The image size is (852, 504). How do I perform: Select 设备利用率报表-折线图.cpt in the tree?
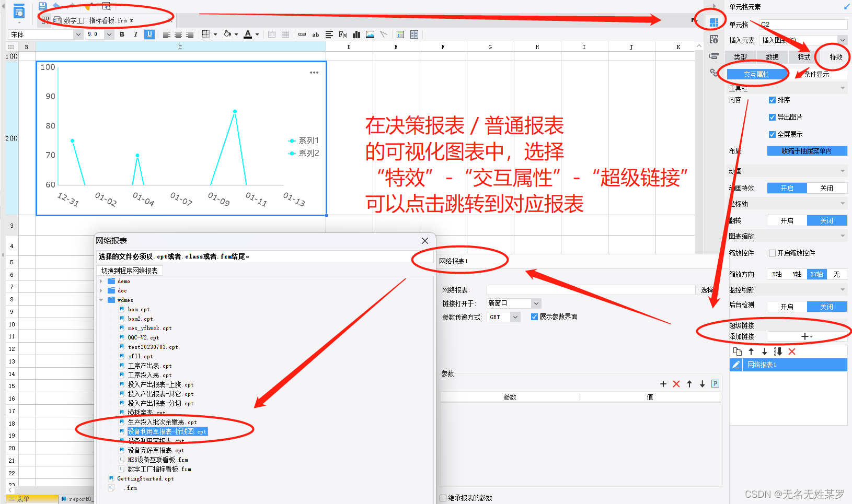167,431
